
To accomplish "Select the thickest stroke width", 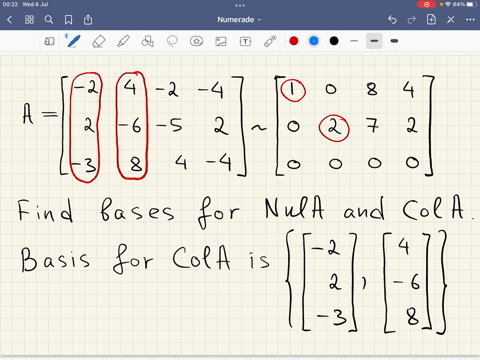I will pos(394,41).
